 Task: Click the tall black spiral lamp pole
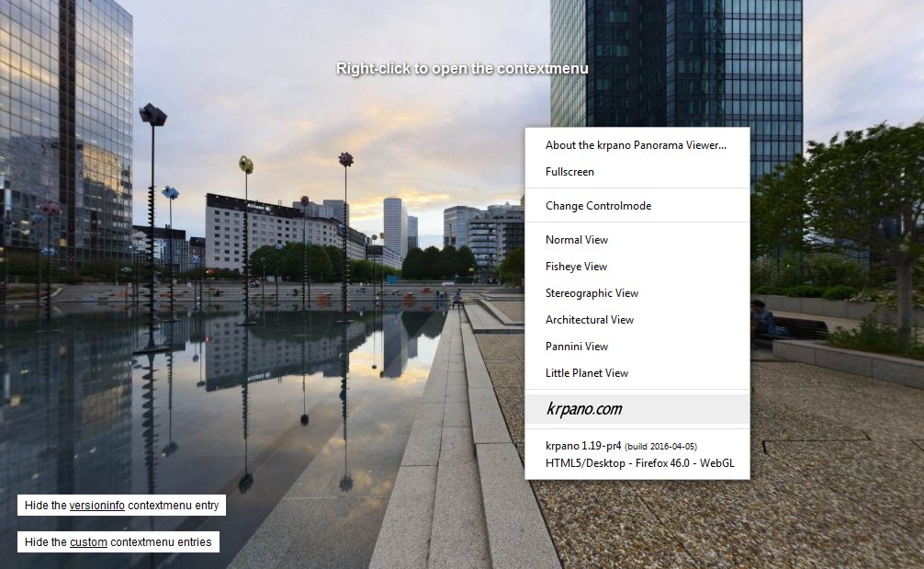click(152, 230)
